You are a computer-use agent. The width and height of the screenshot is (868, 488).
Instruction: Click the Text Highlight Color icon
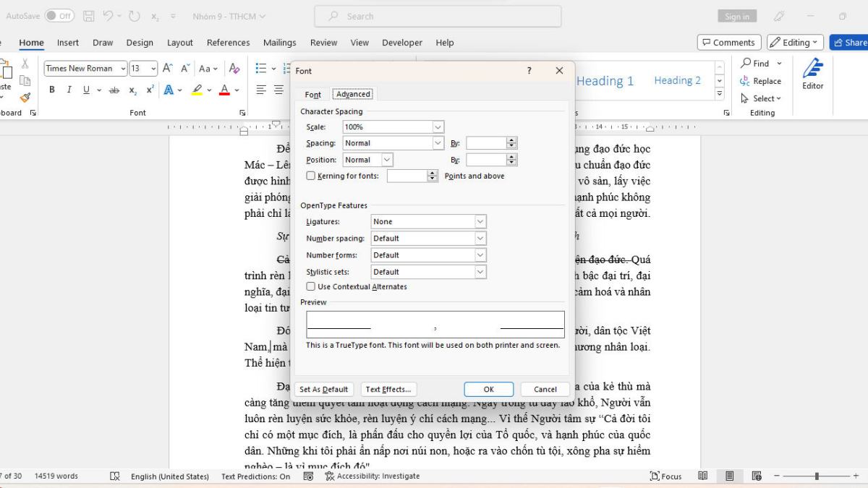coord(197,89)
